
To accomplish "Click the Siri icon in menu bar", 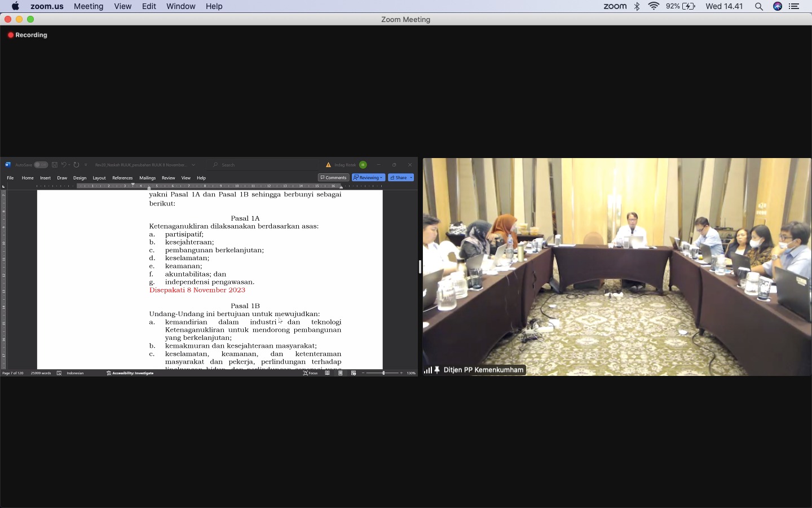I will tap(778, 6).
